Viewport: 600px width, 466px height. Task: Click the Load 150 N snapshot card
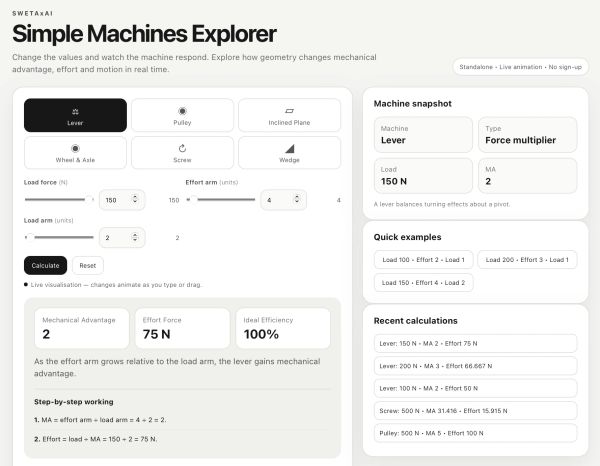tap(423, 176)
